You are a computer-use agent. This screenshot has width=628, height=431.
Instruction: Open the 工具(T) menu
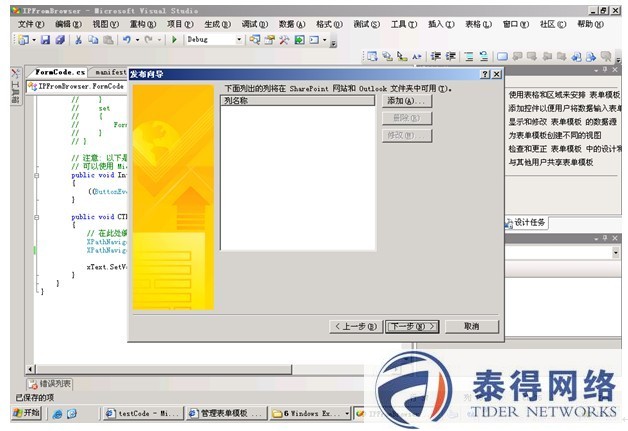coord(404,24)
